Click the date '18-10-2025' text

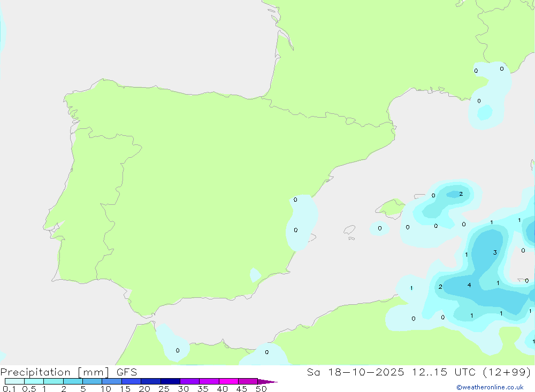[366, 372]
